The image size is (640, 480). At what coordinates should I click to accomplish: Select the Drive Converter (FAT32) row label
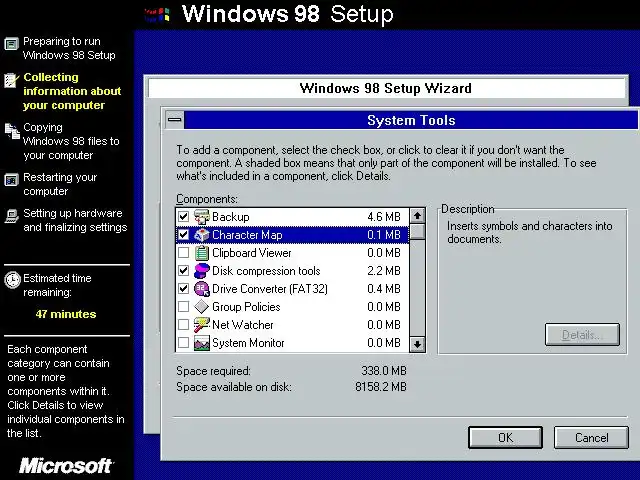270,289
